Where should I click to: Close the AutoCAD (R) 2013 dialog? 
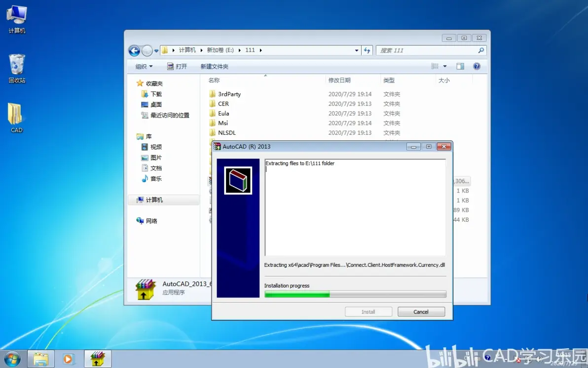pyautogui.click(x=443, y=146)
